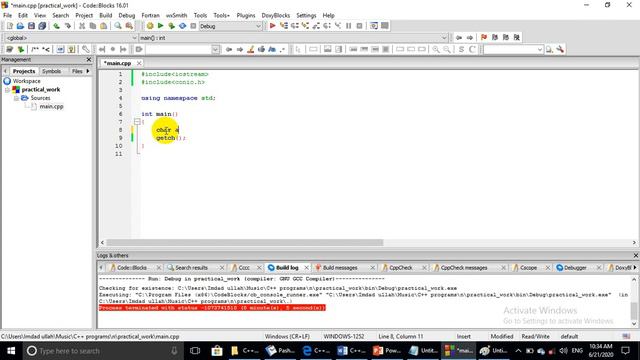Screen dimensions: 640x360
Task: Click the search options wrench icon
Action: (560, 49)
